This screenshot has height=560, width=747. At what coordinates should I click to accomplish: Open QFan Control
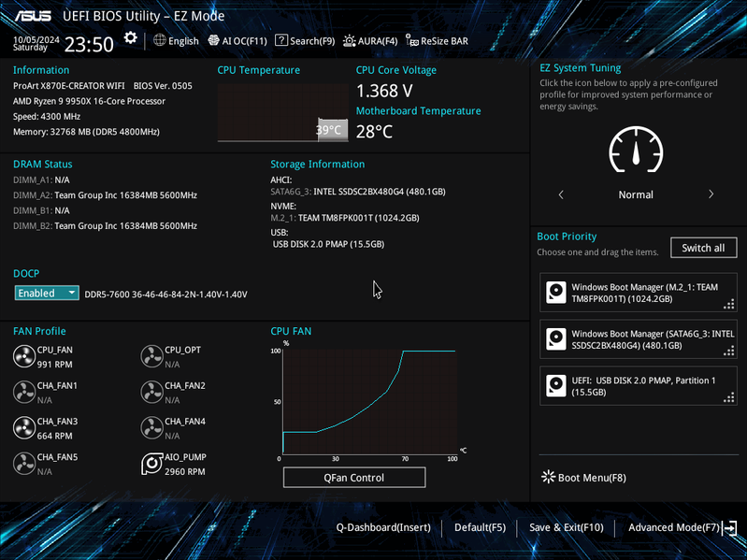354,477
